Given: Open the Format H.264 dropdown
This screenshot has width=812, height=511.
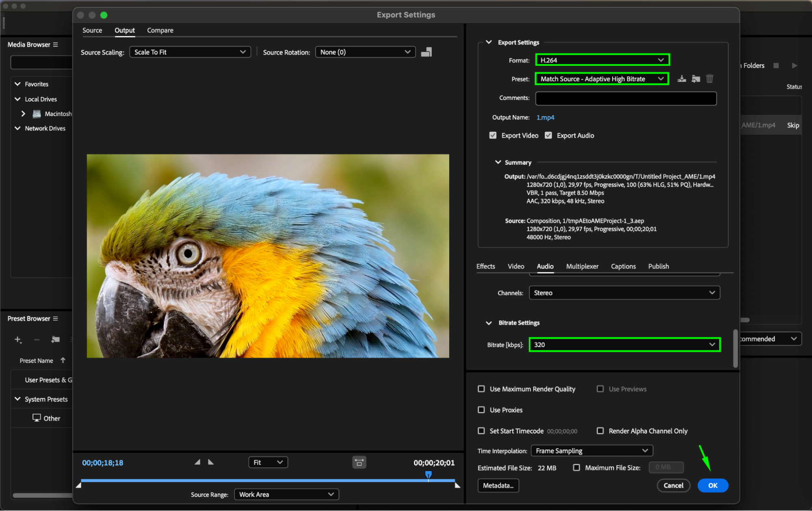Looking at the screenshot, I should tap(602, 60).
